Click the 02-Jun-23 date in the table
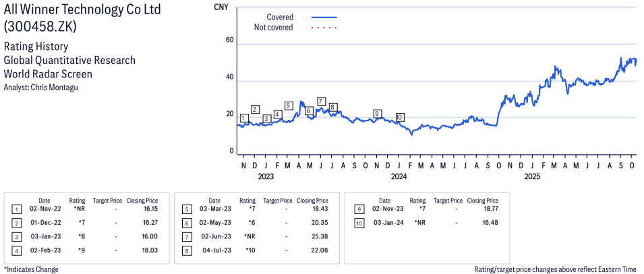The width and height of the screenshot is (644, 274). 217,236
